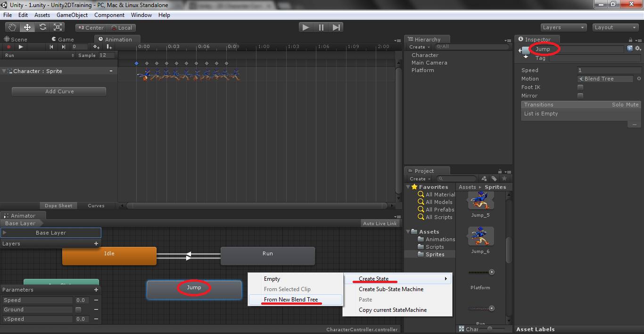644x334 pixels.
Task: Remove transition with minus button
Action: pos(634,125)
